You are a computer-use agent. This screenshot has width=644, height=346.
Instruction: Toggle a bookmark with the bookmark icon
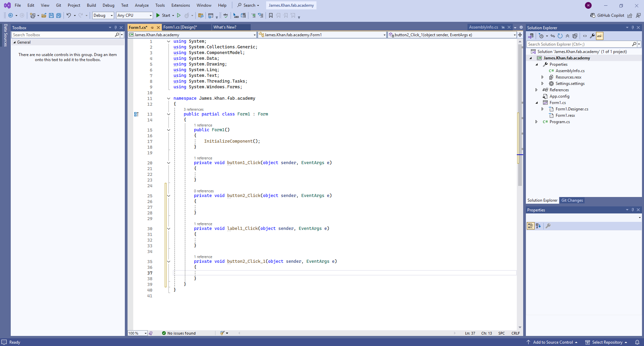pyautogui.click(x=271, y=15)
